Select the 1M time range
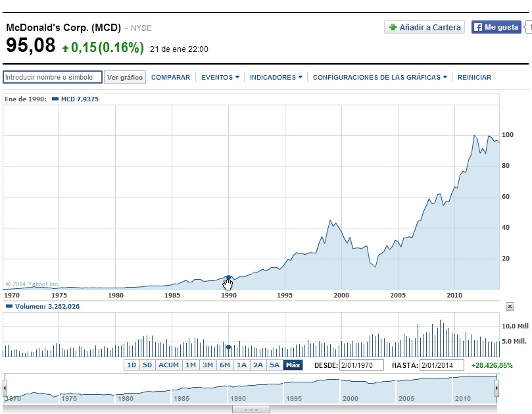 coord(191,365)
